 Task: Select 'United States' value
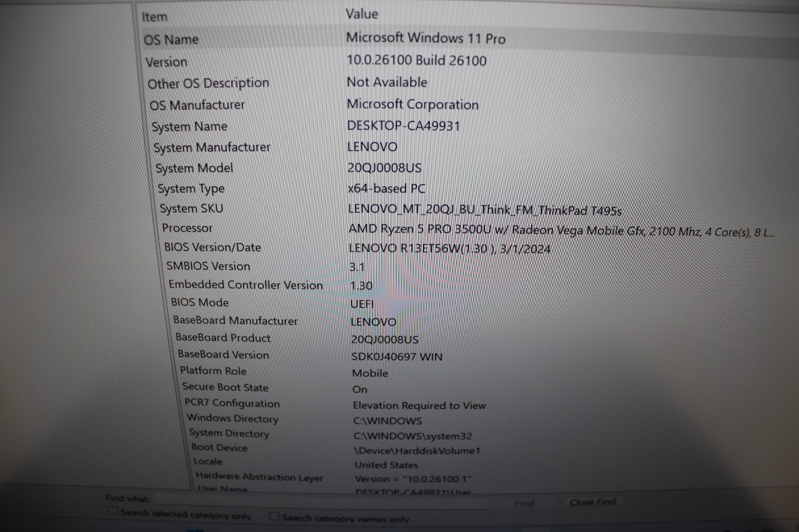386,465
